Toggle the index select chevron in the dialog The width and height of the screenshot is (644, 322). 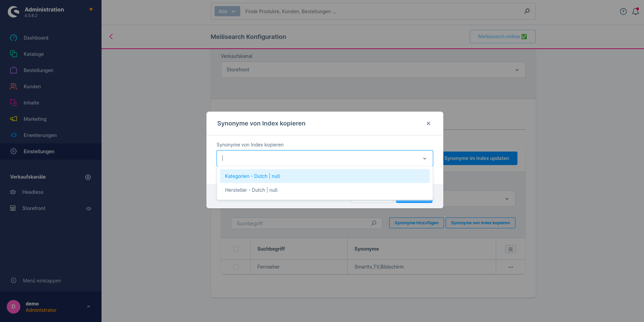tap(425, 159)
